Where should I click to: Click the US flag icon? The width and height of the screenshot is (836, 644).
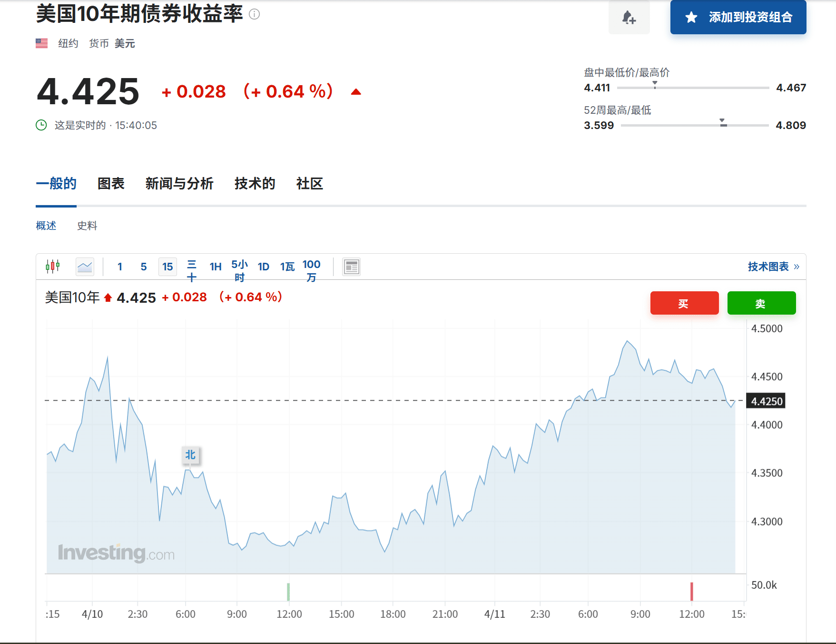(42, 43)
